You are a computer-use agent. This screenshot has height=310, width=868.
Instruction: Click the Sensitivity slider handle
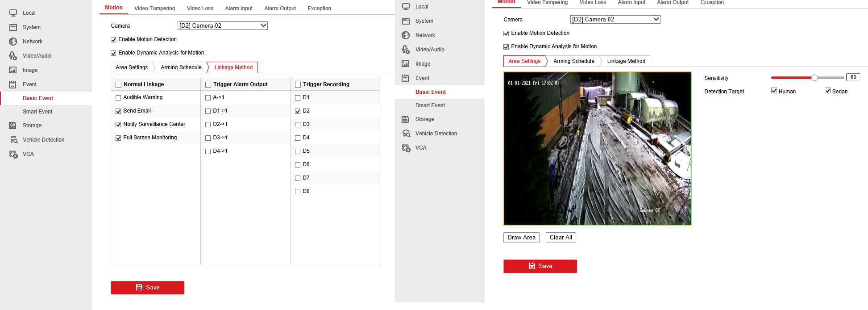point(814,78)
